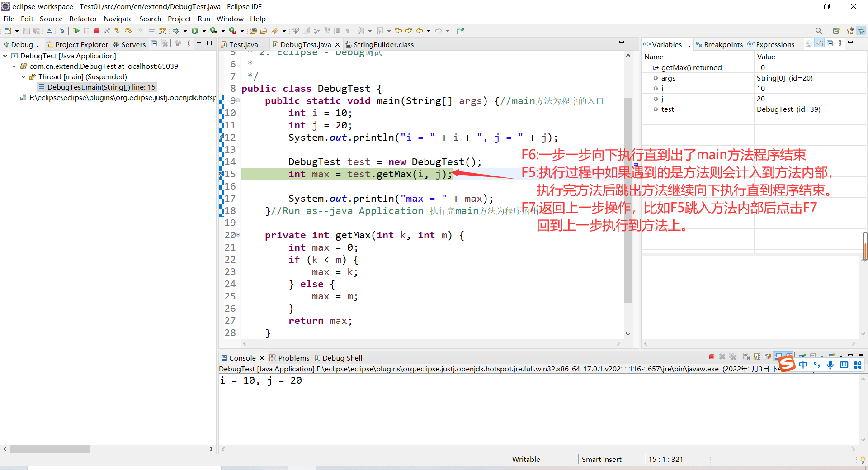
Task: Collapse the Thread [main] (Suspended) node
Action: click(24, 76)
